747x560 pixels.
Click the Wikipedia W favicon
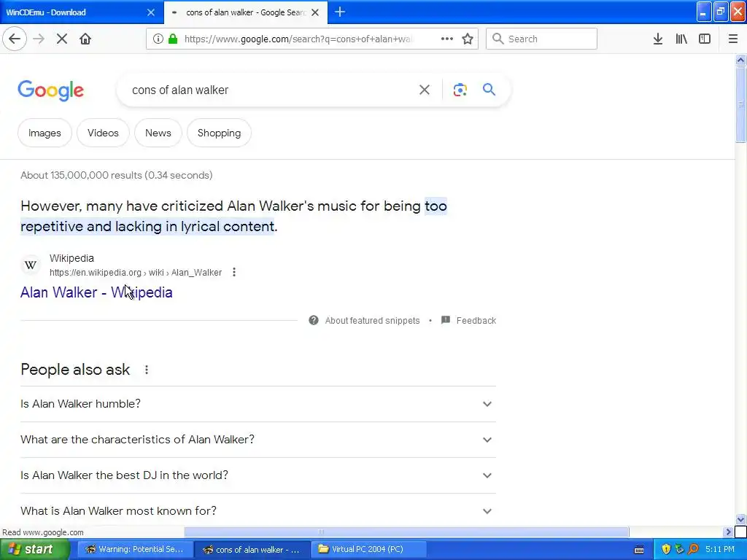[x=31, y=265]
